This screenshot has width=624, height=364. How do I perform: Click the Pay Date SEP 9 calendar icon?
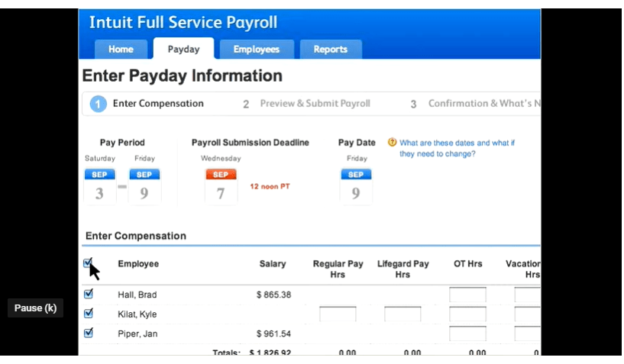coord(356,186)
